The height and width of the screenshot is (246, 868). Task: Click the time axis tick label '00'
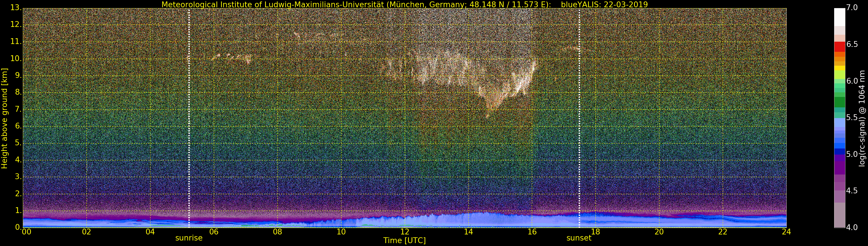click(x=26, y=232)
